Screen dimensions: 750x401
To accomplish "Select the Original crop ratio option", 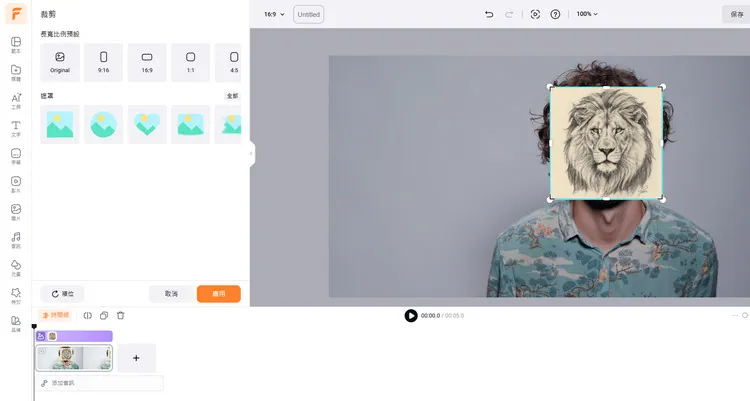I will coord(60,61).
